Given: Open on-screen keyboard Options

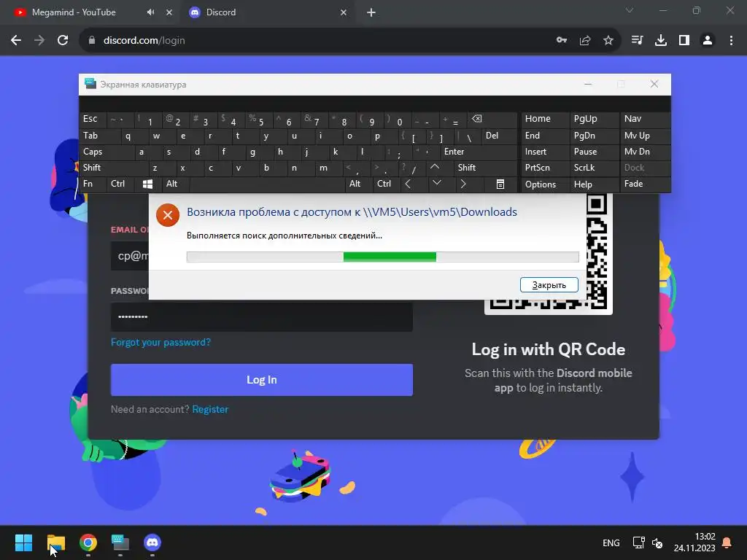Looking at the screenshot, I should [x=544, y=184].
